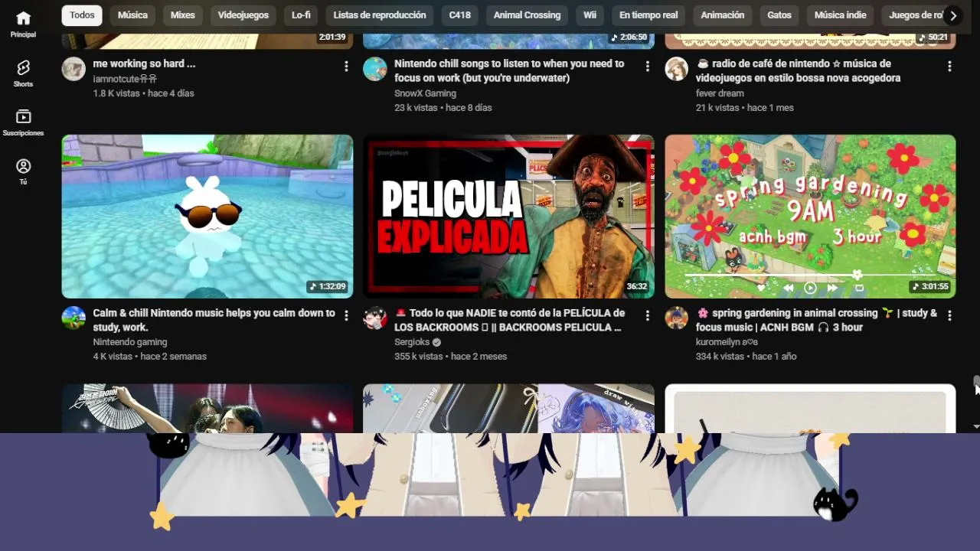Select the En tiempo real chip

648,15
